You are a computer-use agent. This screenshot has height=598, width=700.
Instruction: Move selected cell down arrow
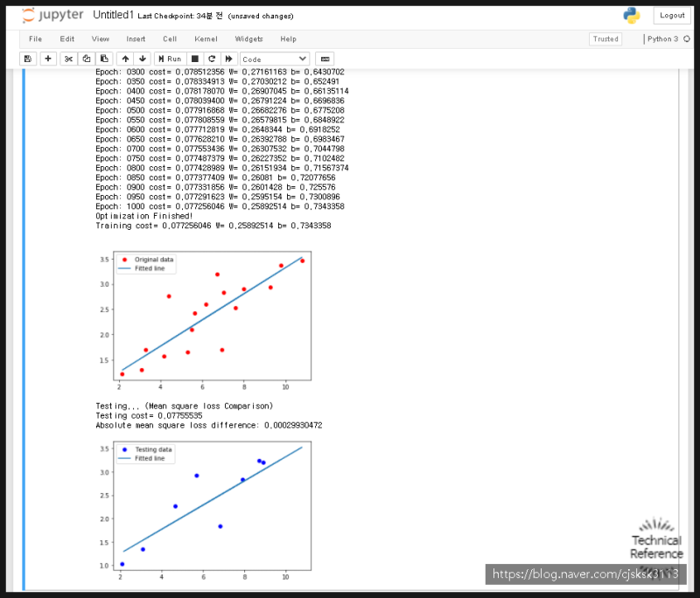point(143,59)
